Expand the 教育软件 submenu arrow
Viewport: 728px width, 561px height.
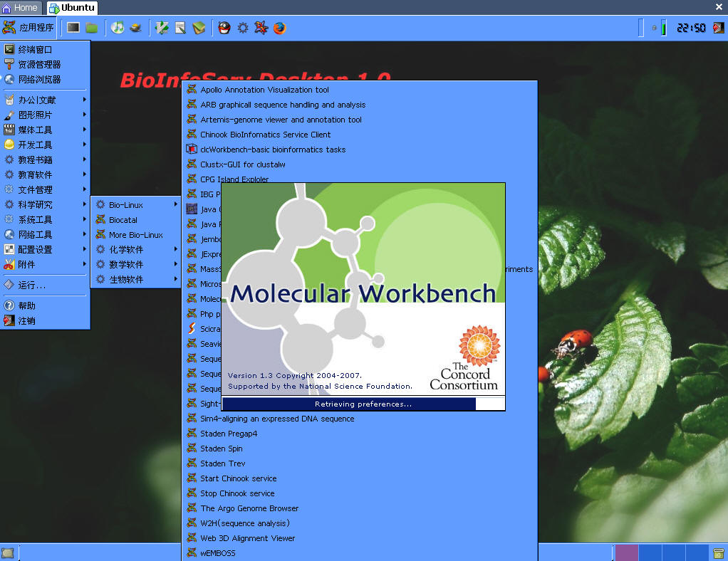tap(85, 174)
